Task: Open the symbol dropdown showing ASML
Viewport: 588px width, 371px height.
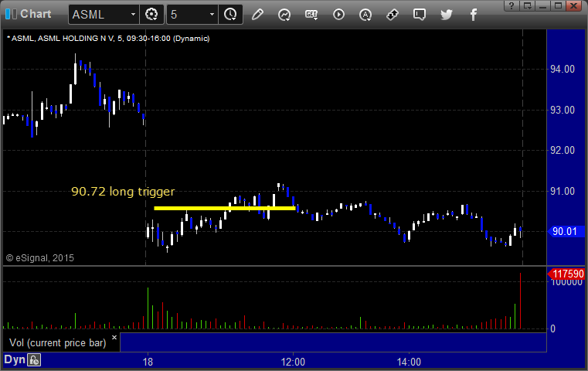Action: point(104,15)
